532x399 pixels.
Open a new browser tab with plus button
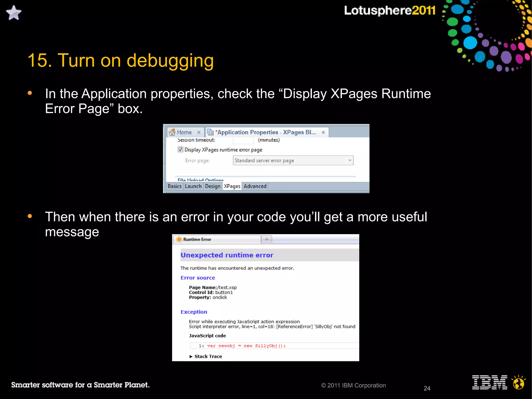267,239
